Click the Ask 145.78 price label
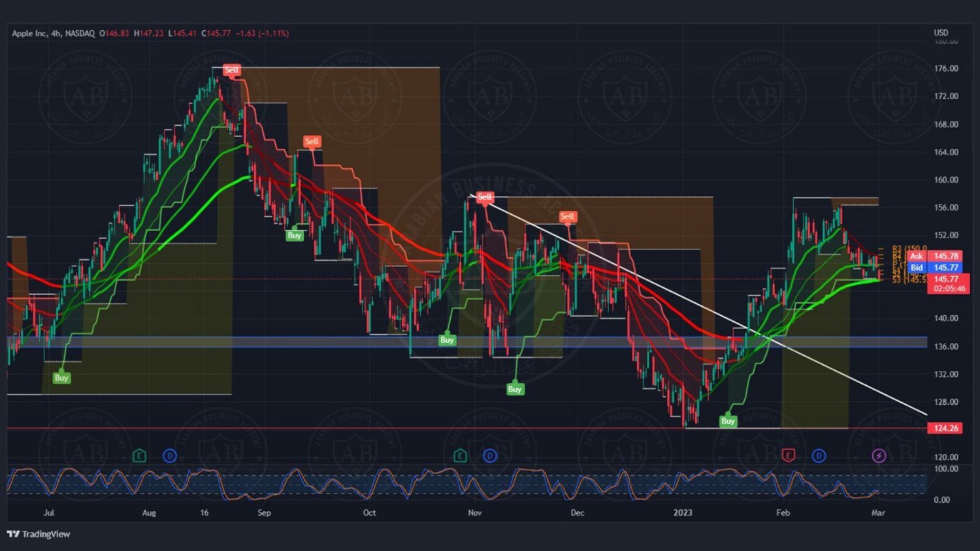This screenshot has width=980, height=551. (934, 256)
